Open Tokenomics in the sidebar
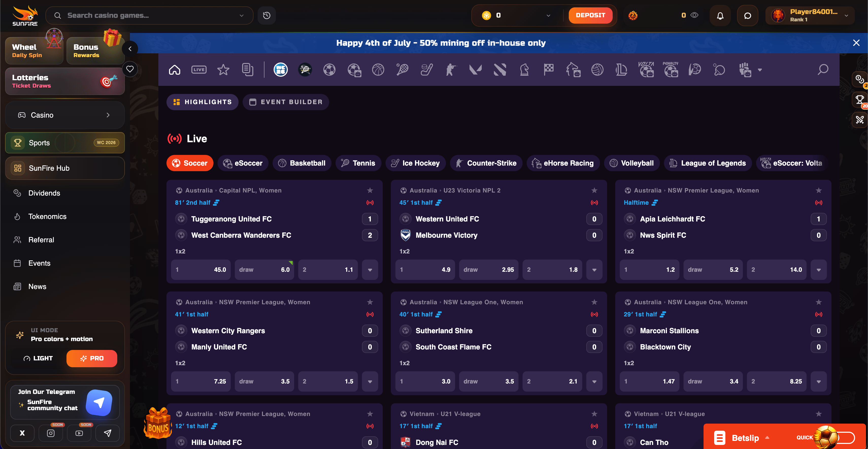 coord(47,216)
